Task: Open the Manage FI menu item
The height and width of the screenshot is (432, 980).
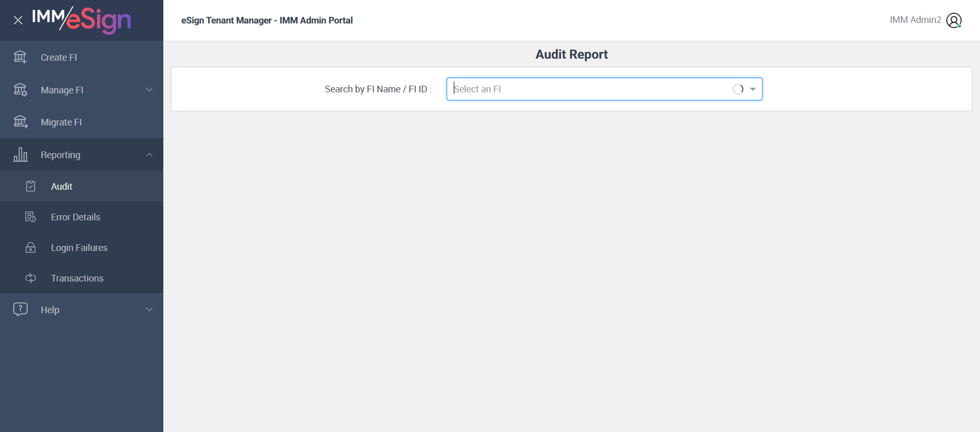Action: (x=82, y=90)
